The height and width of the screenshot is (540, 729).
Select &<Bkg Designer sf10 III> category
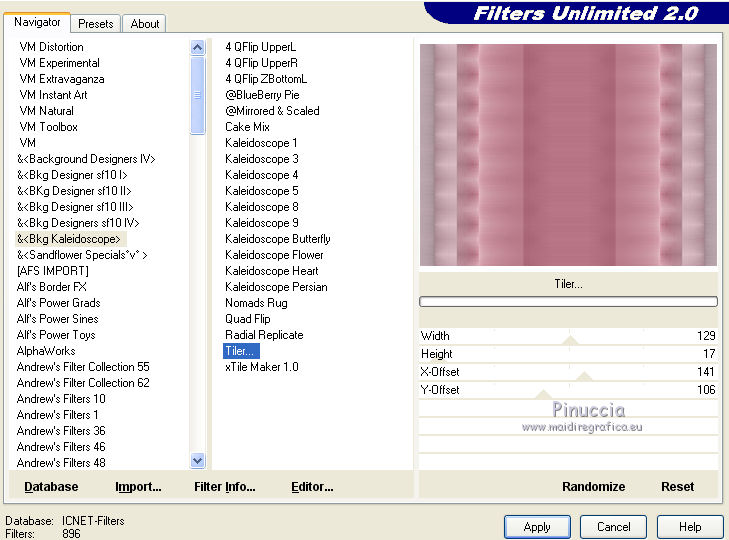75,207
